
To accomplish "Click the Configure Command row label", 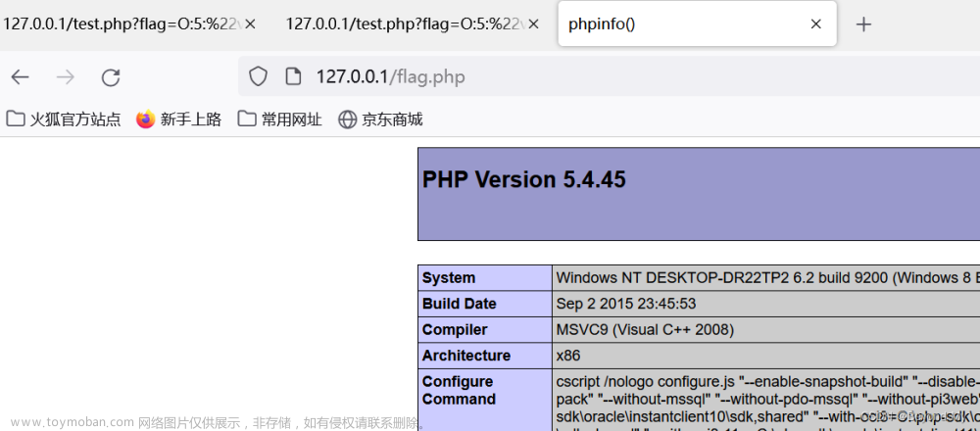I will click(x=459, y=391).
